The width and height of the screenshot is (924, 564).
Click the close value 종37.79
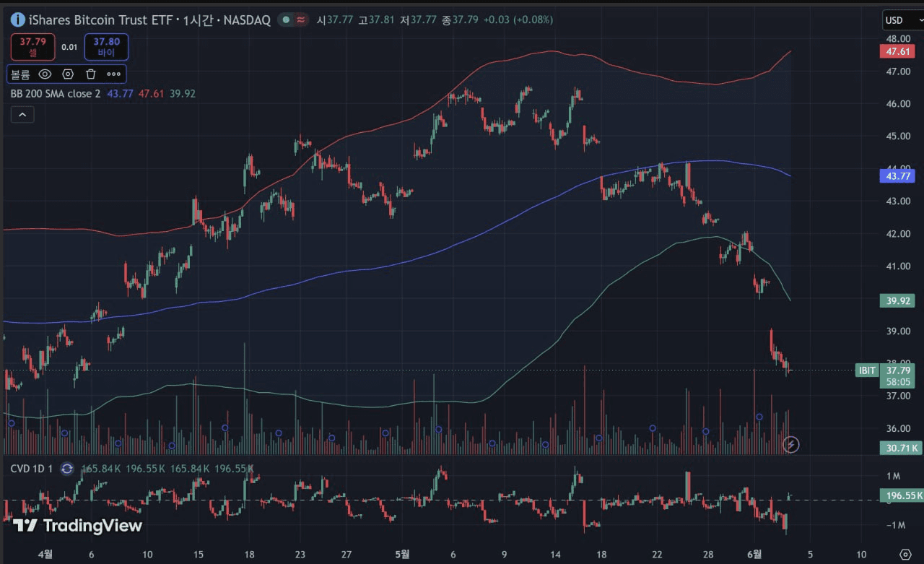(460, 19)
